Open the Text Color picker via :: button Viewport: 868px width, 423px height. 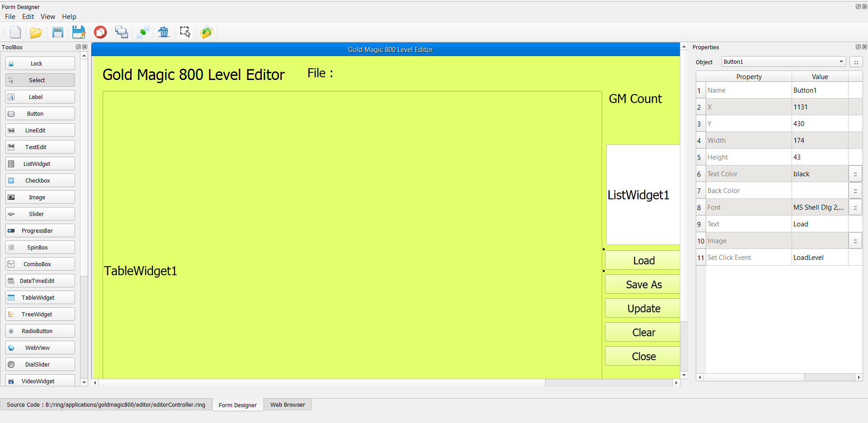click(x=855, y=174)
